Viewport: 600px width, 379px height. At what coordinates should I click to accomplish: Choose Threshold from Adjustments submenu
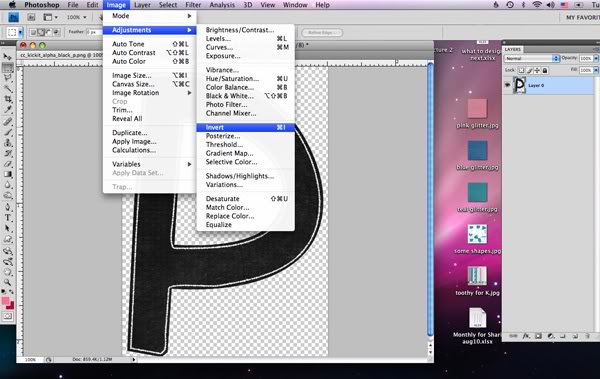coord(246,144)
